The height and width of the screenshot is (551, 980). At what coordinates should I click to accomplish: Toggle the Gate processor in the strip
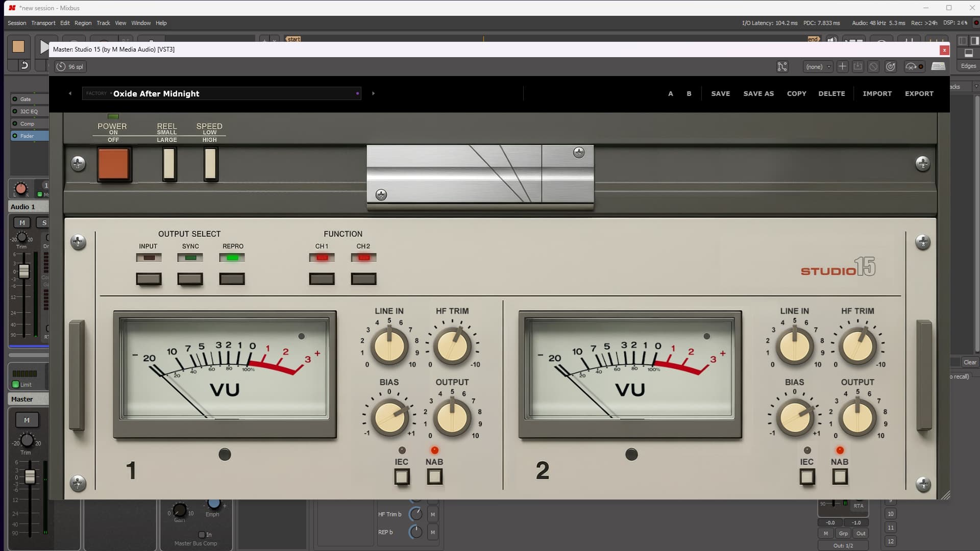15,99
